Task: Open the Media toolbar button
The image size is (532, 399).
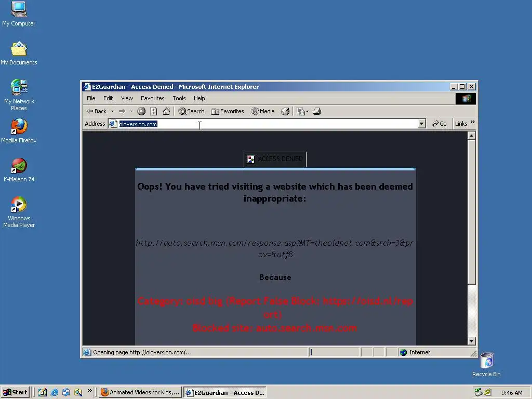Action: click(x=262, y=111)
